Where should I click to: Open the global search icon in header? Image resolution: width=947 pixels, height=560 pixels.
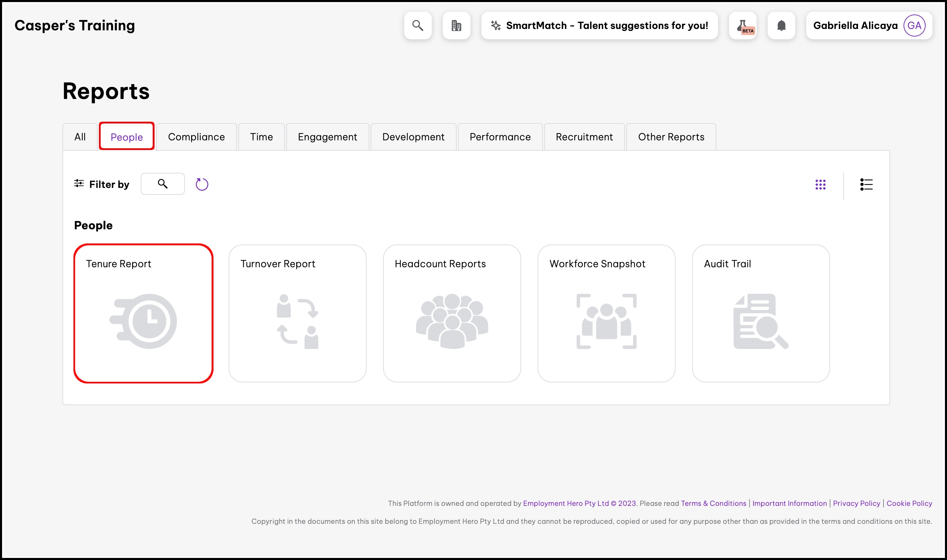[418, 25]
